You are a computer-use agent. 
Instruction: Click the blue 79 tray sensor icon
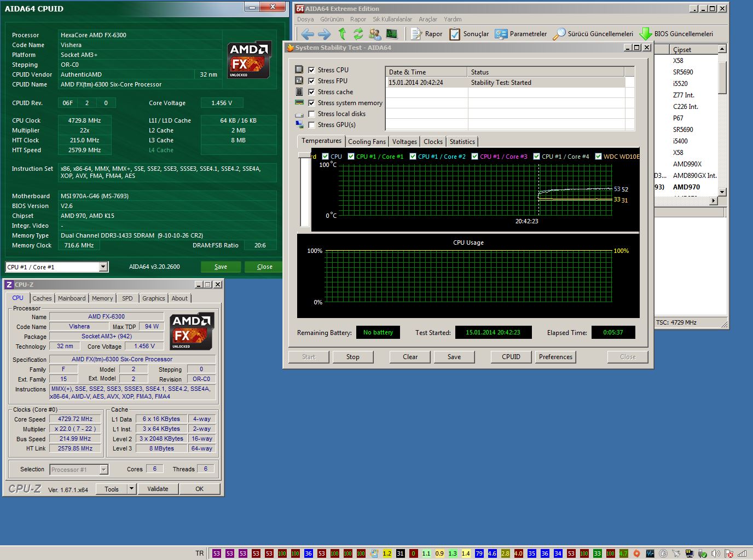[x=479, y=553]
